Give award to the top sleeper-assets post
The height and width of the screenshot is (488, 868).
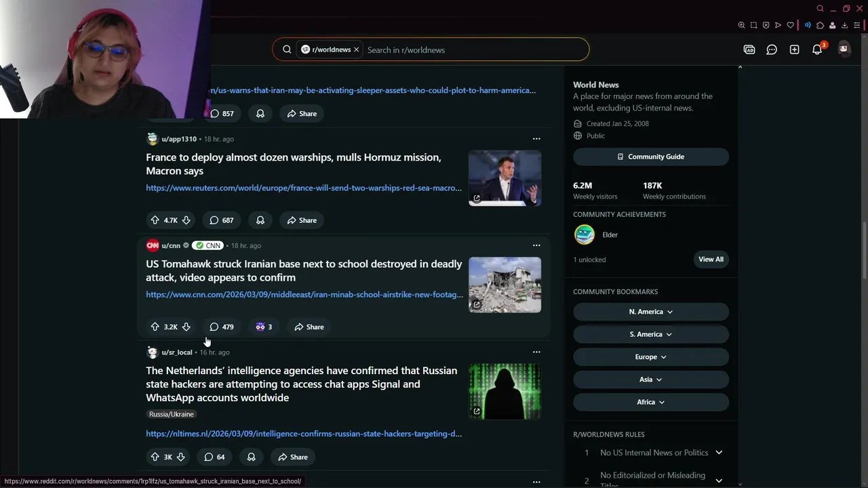(260, 114)
